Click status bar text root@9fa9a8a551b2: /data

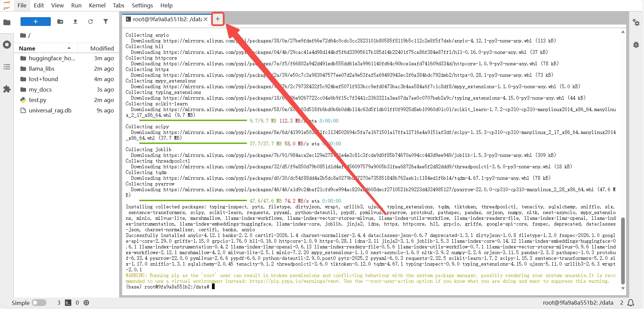click(x=578, y=303)
